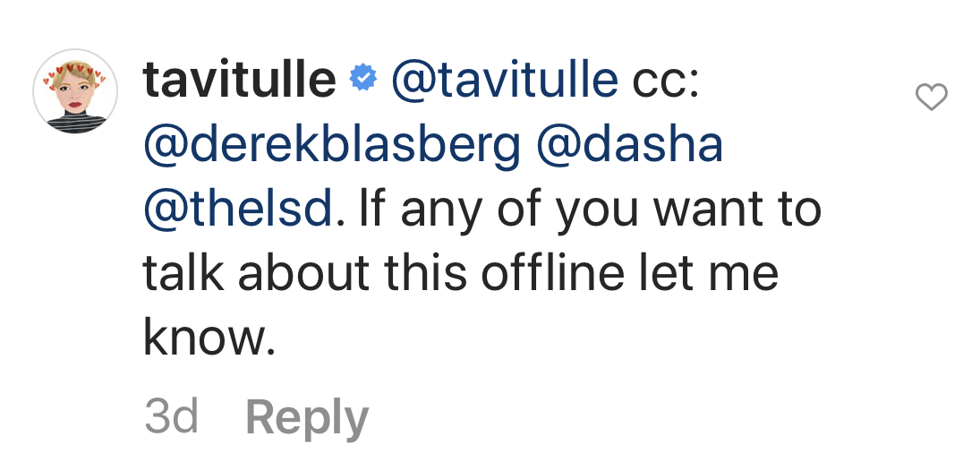Like the comment with the heart icon
980x462 pixels.
tap(932, 97)
